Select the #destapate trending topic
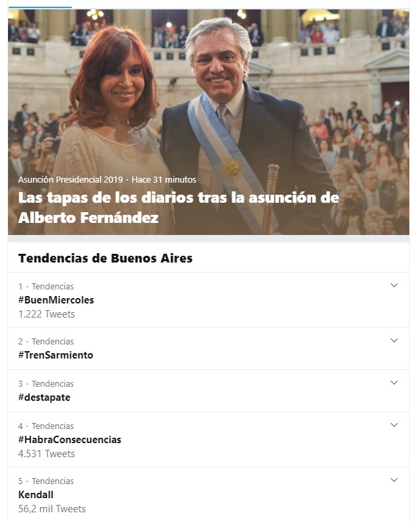420x521 pixels. [x=44, y=397]
